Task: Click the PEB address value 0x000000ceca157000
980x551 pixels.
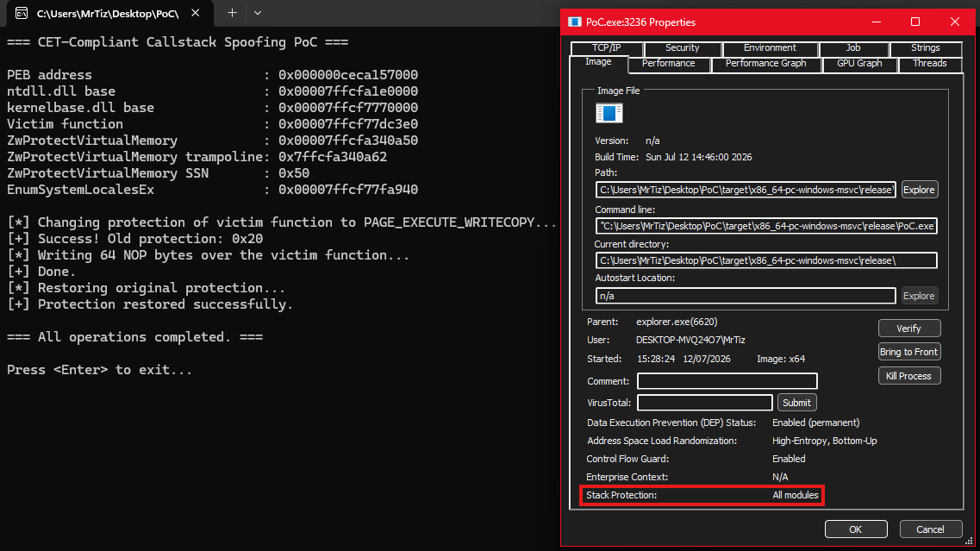Action: (x=348, y=75)
